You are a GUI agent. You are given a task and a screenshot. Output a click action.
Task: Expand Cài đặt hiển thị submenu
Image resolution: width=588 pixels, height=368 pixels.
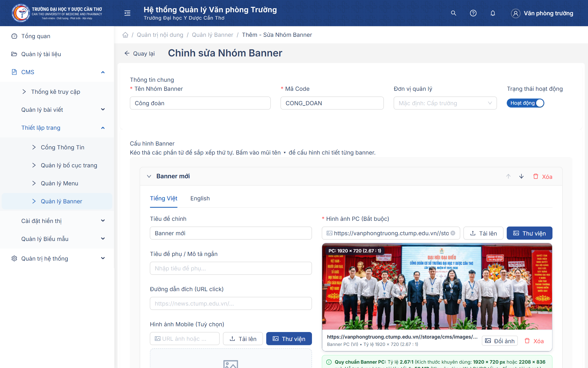[103, 221]
